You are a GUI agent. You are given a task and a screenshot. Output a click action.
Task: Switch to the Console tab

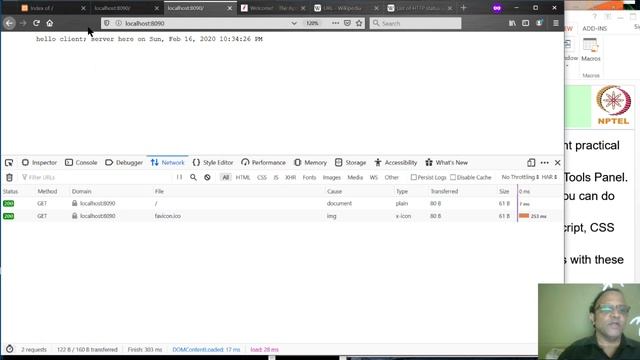(x=81, y=162)
